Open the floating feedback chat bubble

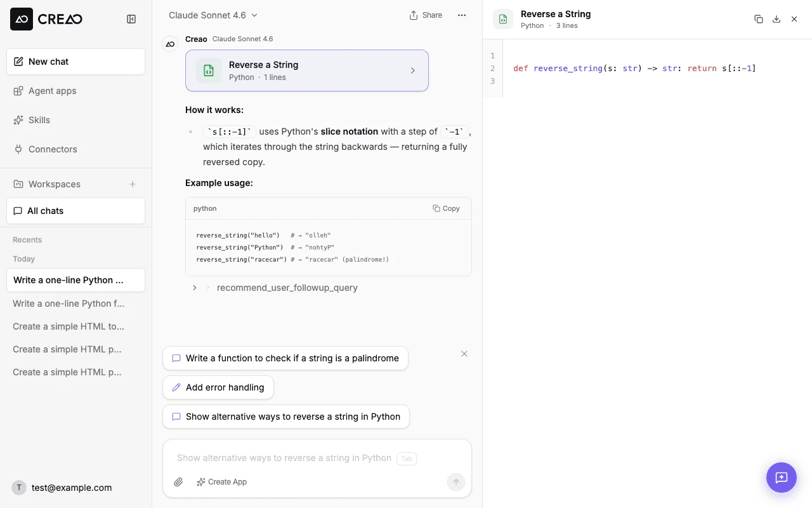[782, 478]
